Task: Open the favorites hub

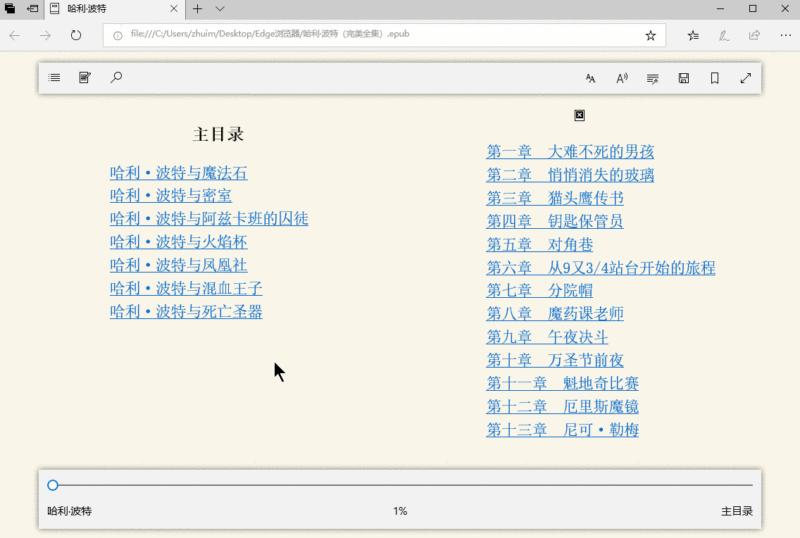Action: (x=693, y=35)
